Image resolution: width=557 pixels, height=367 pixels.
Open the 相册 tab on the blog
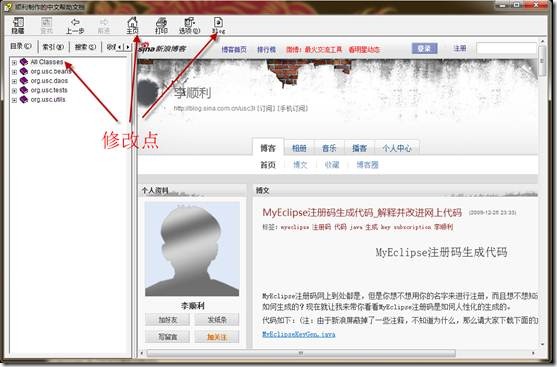point(299,148)
